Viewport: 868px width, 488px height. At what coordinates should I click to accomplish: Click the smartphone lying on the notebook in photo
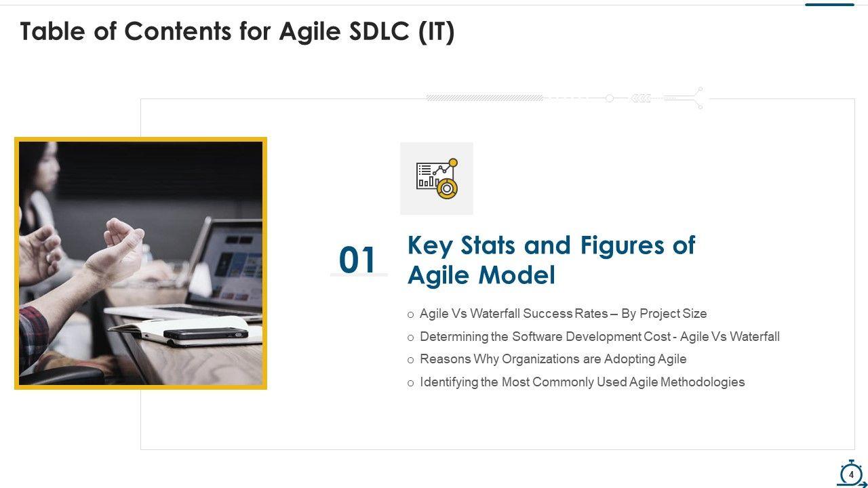204,333
